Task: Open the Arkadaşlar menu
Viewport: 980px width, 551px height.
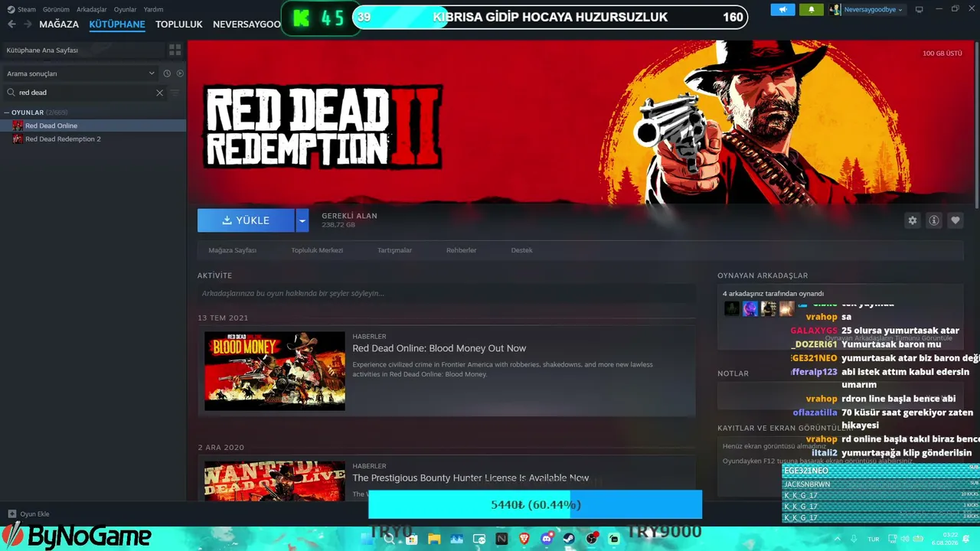Action: pos(92,9)
